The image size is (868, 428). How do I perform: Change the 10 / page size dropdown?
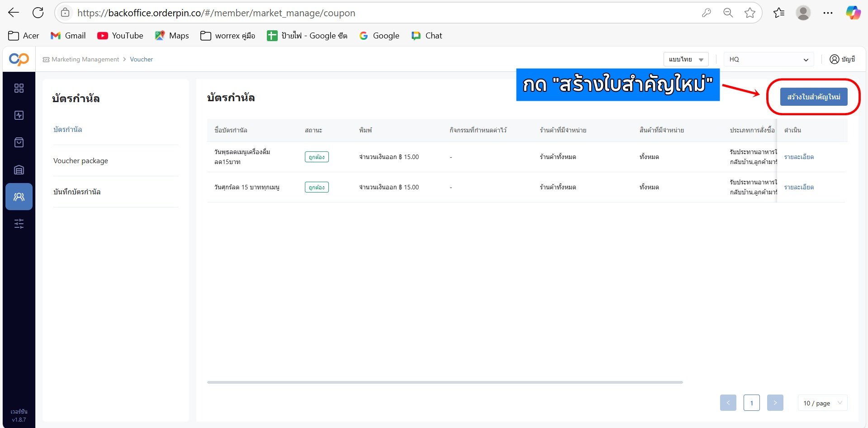pos(823,403)
